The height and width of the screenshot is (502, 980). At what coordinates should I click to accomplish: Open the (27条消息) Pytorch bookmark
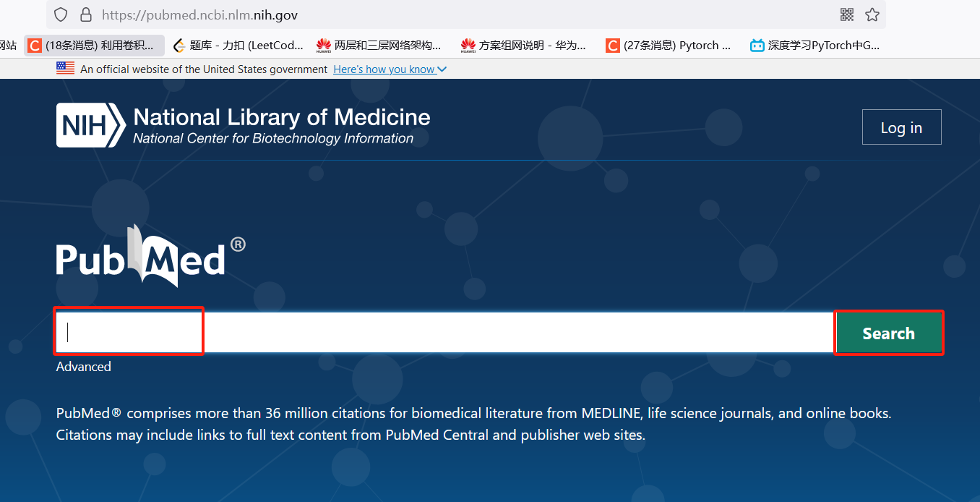(669, 46)
